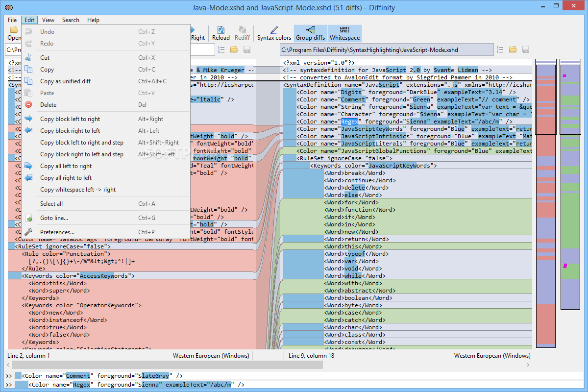Open the Search menu

click(71, 20)
